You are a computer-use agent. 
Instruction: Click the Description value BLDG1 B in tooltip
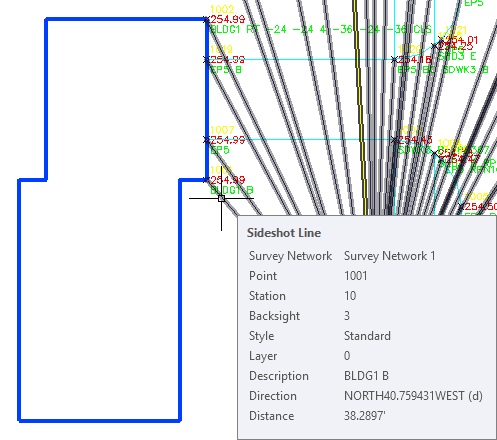366,376
